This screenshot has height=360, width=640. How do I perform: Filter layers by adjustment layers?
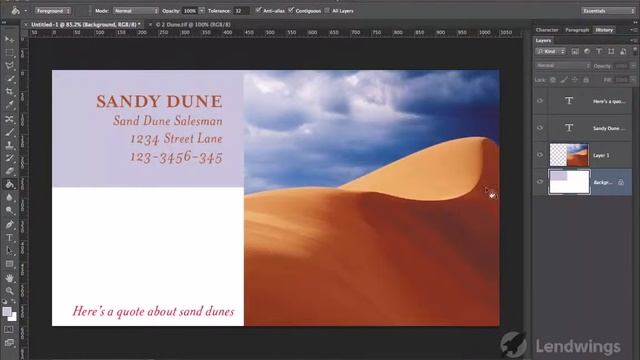(x=587, y=51)
